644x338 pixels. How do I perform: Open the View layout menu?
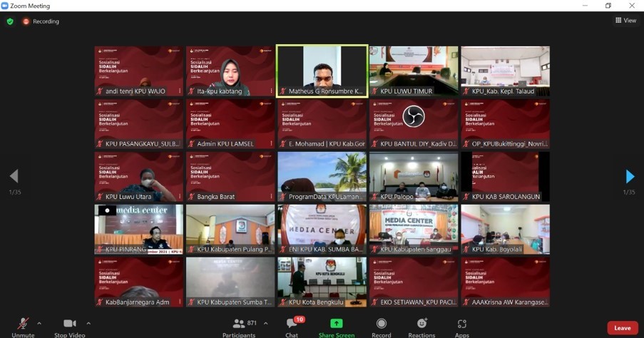625,21
